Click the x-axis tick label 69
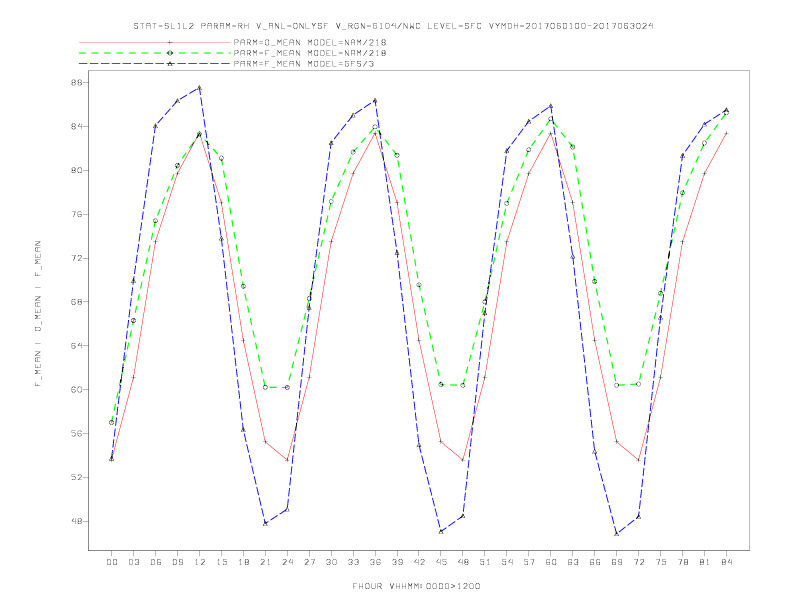 pyautogui.click(x=617, y=562)
